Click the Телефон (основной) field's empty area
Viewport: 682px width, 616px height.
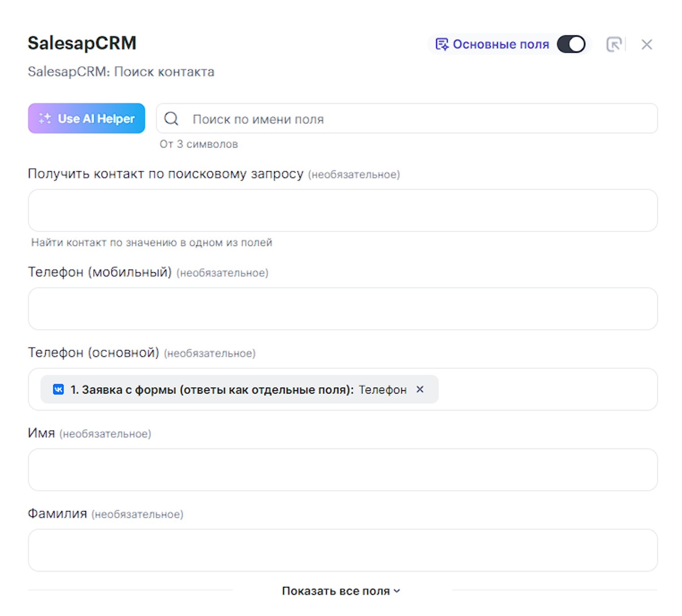pos(547,389)
